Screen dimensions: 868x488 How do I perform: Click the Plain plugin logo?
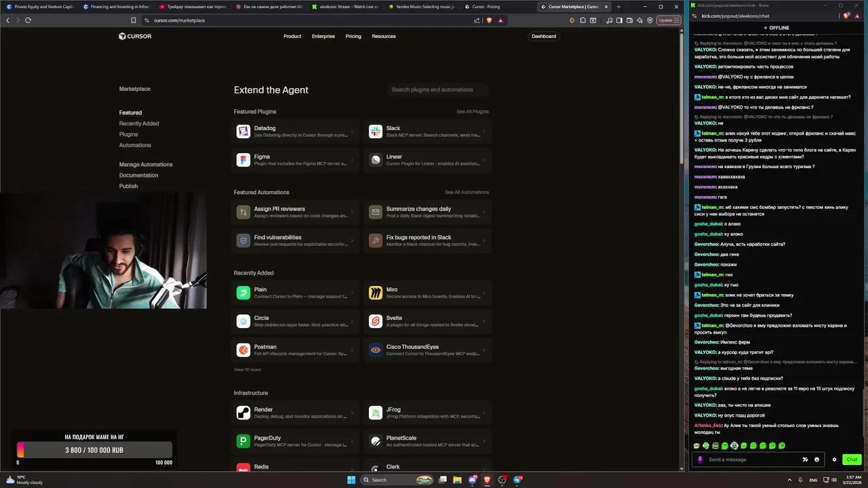tap(243, 293)
